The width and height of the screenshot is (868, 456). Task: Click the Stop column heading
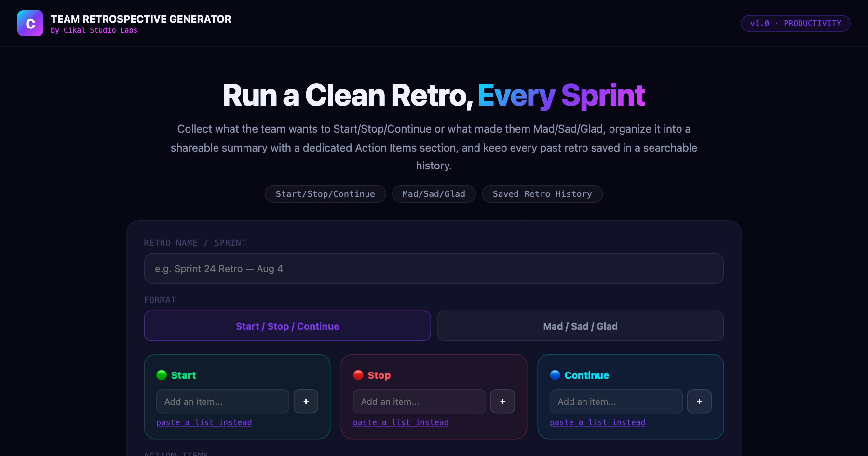click(x=379, y=375)
